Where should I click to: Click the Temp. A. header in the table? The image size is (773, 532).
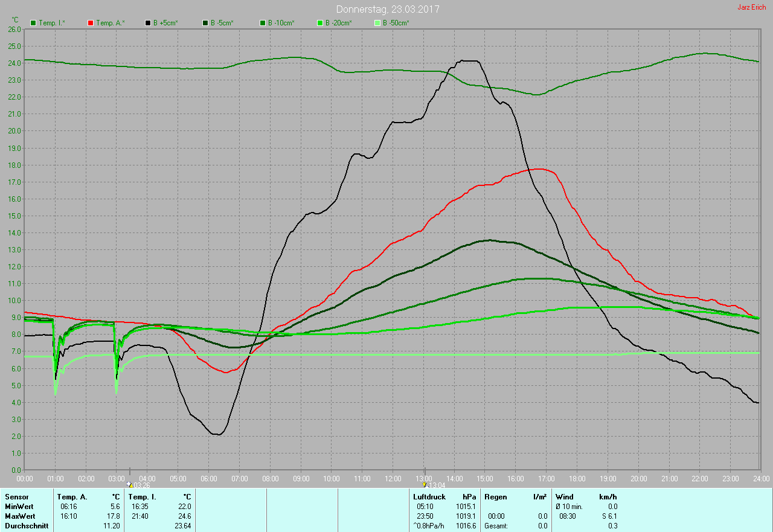click(x=72, y=497)
